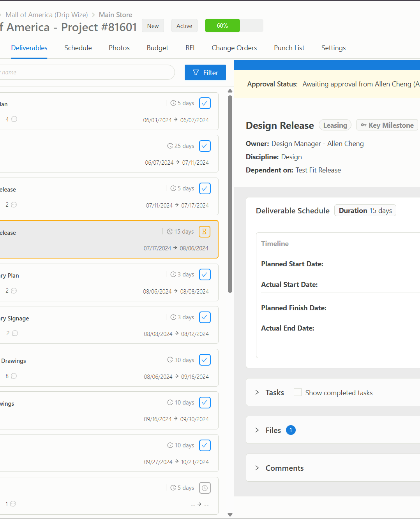This screenshot has height=519, width=420.
Task: Click the New status badge
Action: pyautogui.click(x=153, y=26)
